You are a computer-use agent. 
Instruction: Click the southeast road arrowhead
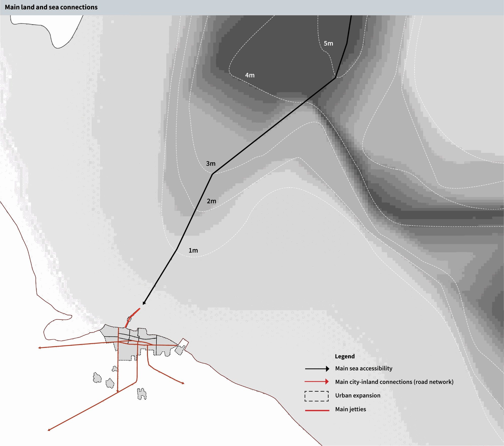(x=183, y=383)
